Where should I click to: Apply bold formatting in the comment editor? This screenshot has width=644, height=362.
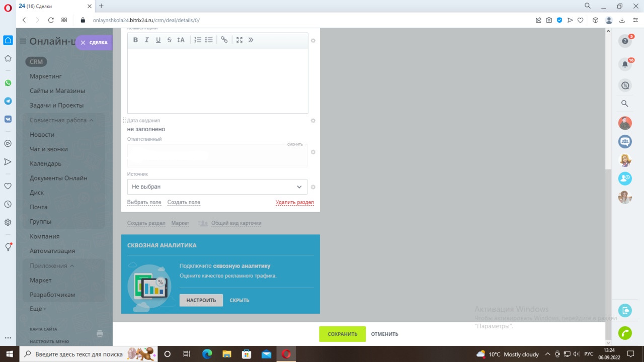(x=135, y=40)
